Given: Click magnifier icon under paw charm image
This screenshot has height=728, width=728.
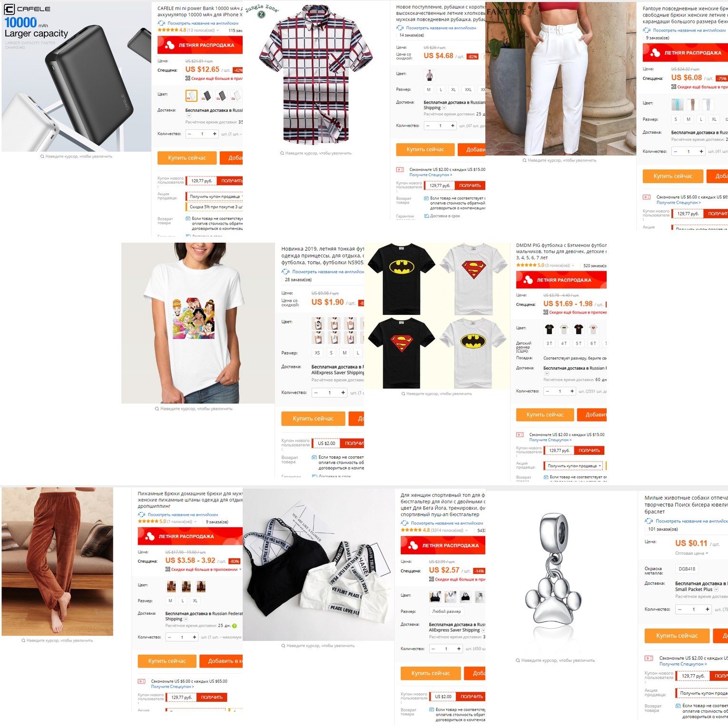Looking at the screenshot, I should [518, 660].
